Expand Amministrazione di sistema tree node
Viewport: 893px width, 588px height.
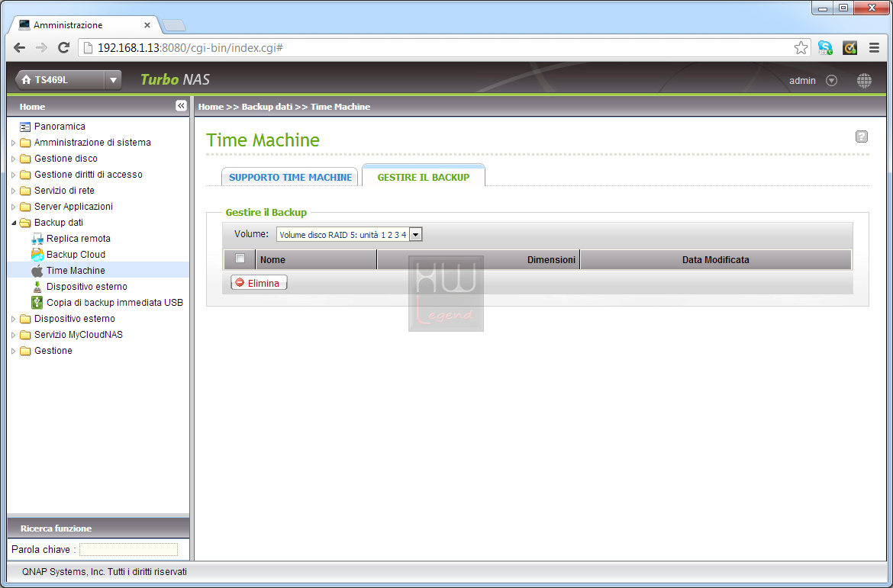pos(14,143)
